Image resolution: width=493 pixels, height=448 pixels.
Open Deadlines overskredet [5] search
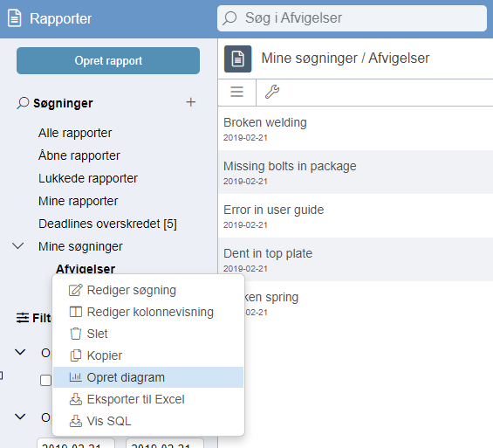click(107, 224)
